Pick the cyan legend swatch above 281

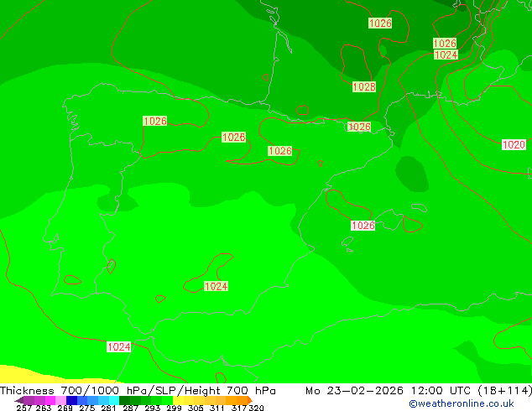(x=114, y=400)
